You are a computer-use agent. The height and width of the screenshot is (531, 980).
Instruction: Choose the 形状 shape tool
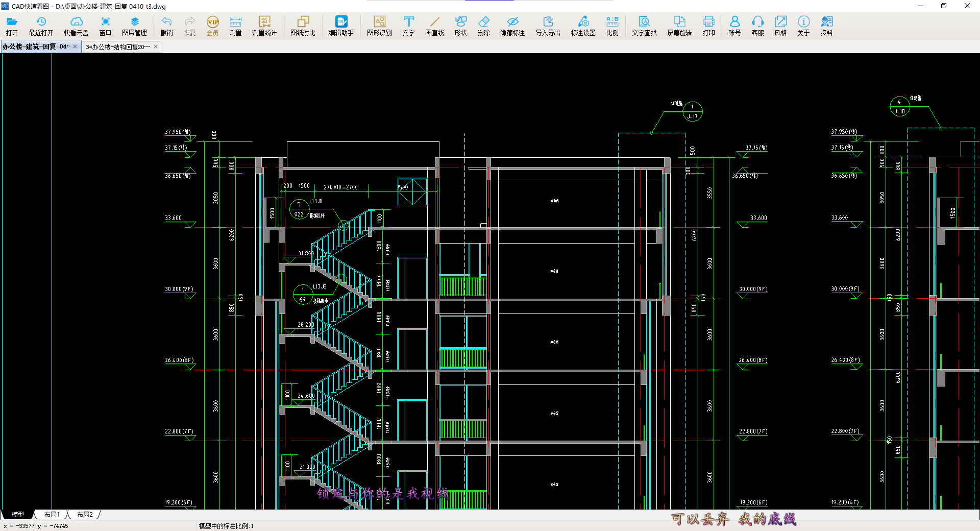pos(460,26)
